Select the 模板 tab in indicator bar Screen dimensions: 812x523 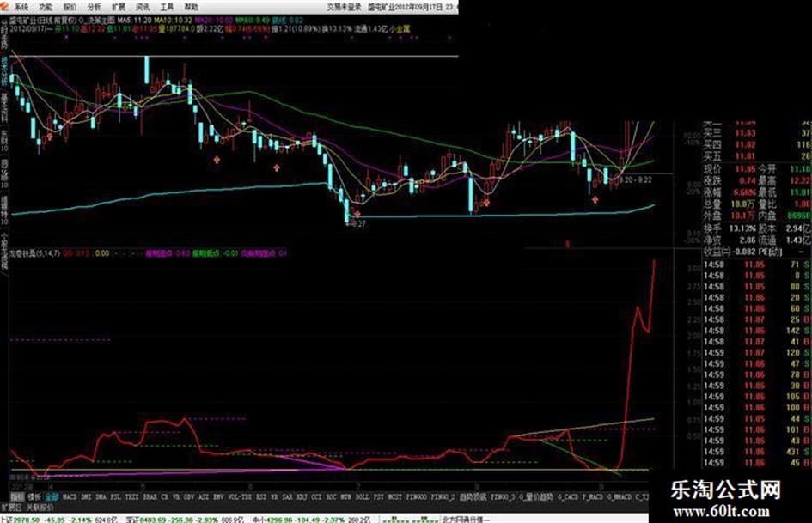click(x=34, y=496)
